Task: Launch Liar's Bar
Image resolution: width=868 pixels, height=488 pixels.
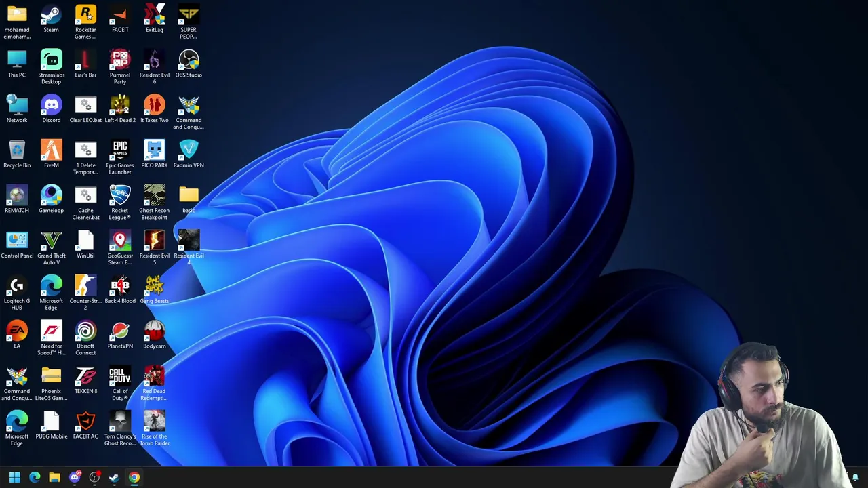Action: tap(85, 64)
